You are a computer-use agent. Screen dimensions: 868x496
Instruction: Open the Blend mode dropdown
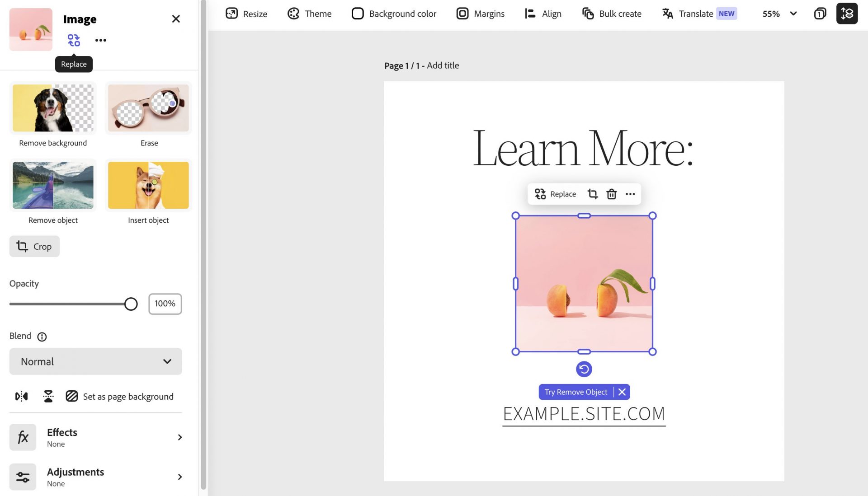[95, 361]
